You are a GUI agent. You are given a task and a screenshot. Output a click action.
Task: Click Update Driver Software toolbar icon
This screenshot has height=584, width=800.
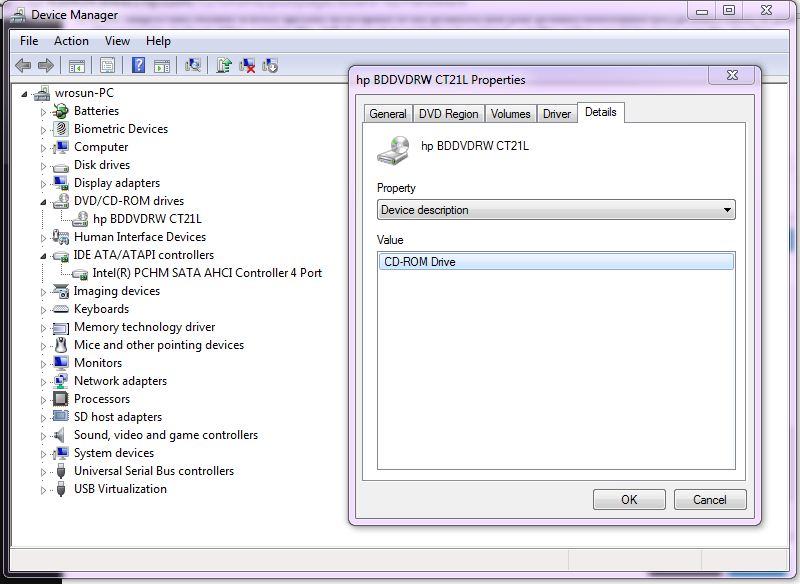[x=223, y=65]
